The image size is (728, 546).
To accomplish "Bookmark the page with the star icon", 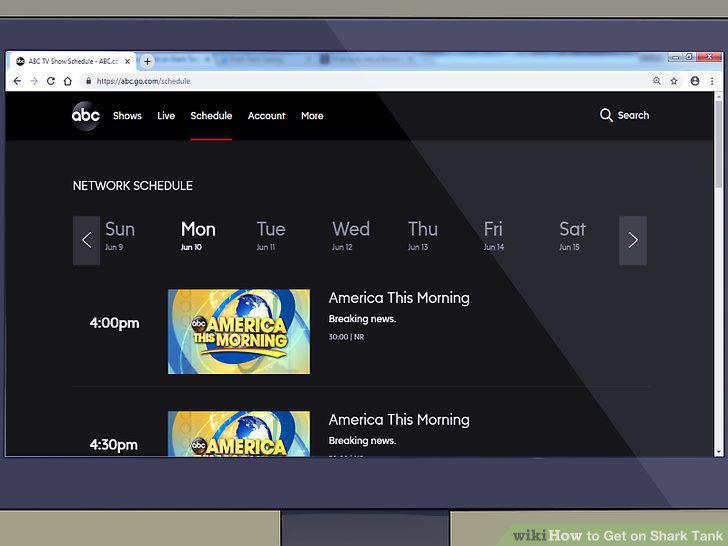I will pyautogui.click(x=674, y=81).
